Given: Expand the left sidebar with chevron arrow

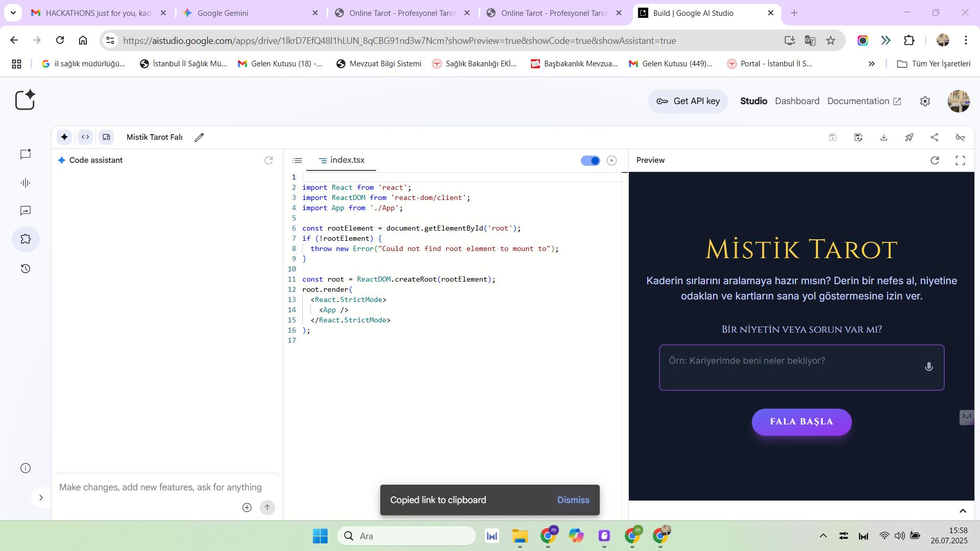Looking at the screenshot, I should 41,497.
